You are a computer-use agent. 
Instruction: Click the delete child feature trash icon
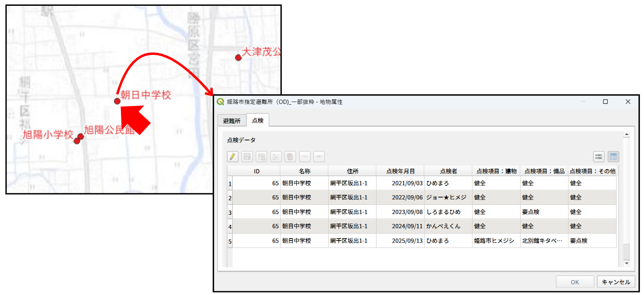pyautogui.click(x=290, y=157)
